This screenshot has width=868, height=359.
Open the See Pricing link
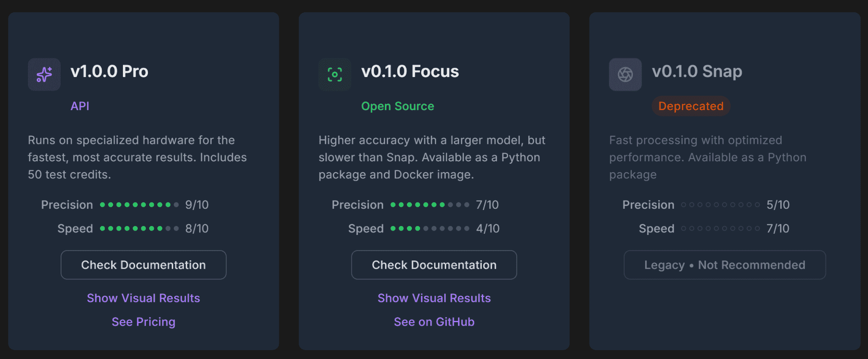144,322
